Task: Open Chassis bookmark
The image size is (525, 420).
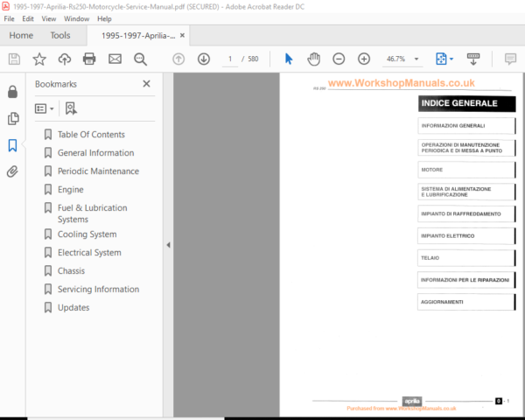Action: (x=71, y=271)
